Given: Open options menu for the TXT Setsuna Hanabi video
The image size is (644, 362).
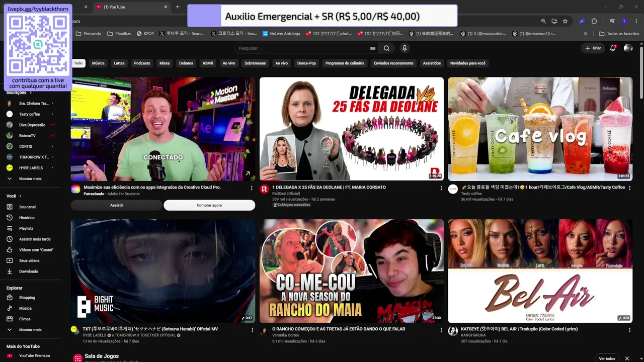Looking at the screenshot, I should [x=252, y=330].
